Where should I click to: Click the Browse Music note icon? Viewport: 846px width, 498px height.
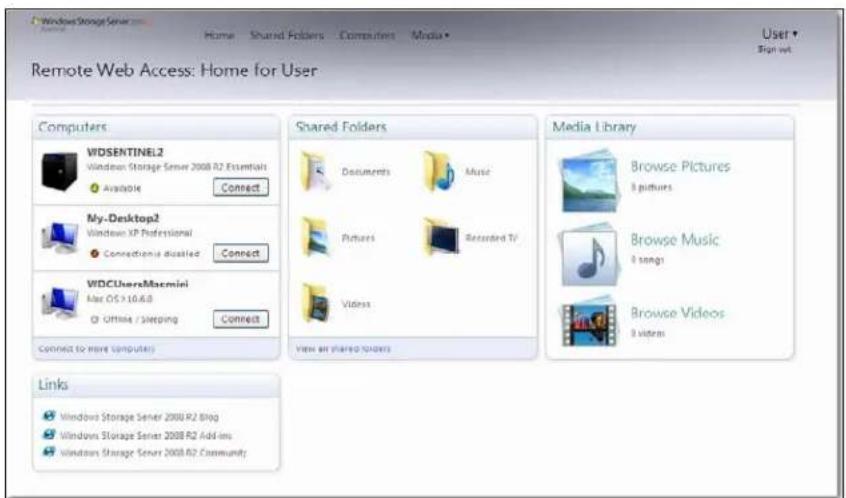click(589, 256)
